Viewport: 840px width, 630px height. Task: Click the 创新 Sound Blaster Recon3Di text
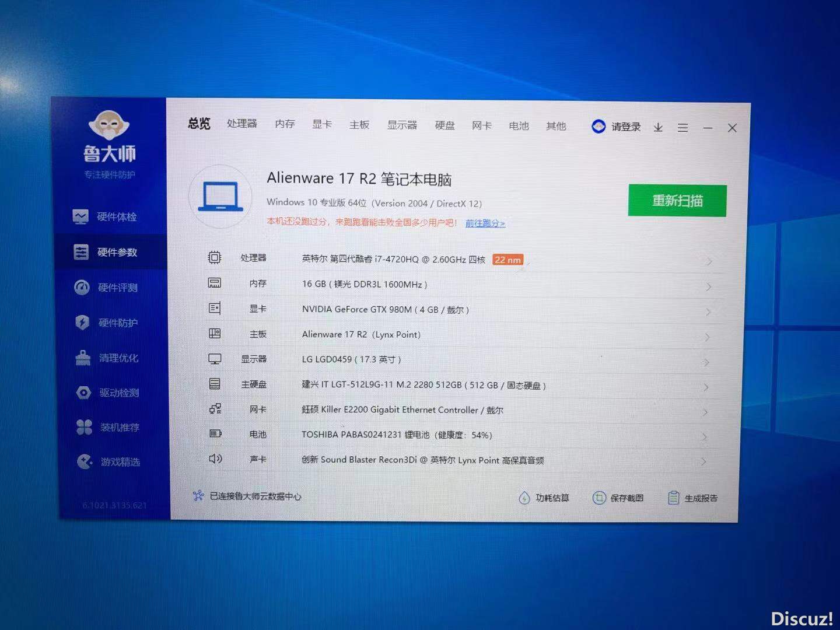tap(423, 460)
